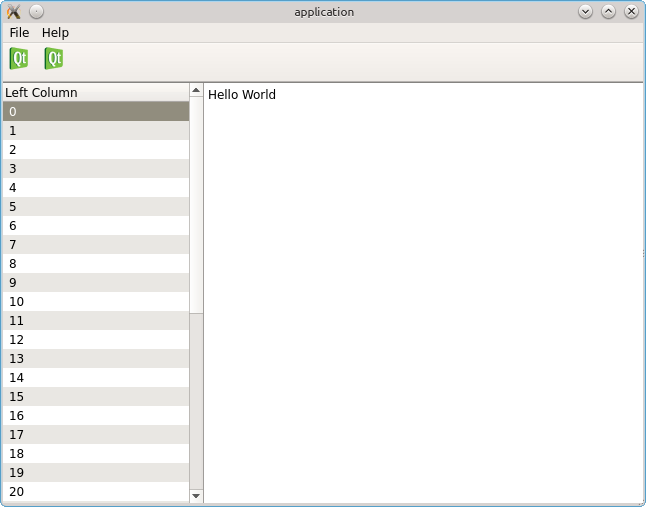Image resolution: width=646 pixels, height=507 pixels.
Task: Minimize the application window
Action: (x=585, y=12)
